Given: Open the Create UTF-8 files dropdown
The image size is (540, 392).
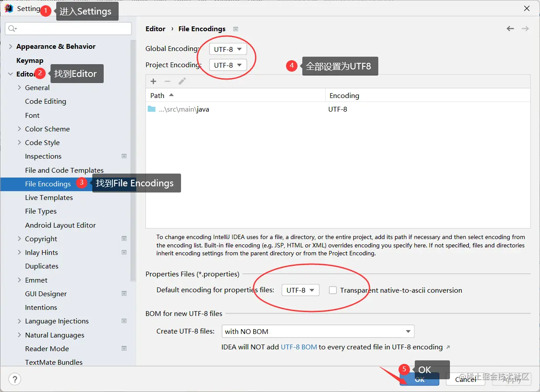Looking at the screenshot, I should [x=318, y=331].
